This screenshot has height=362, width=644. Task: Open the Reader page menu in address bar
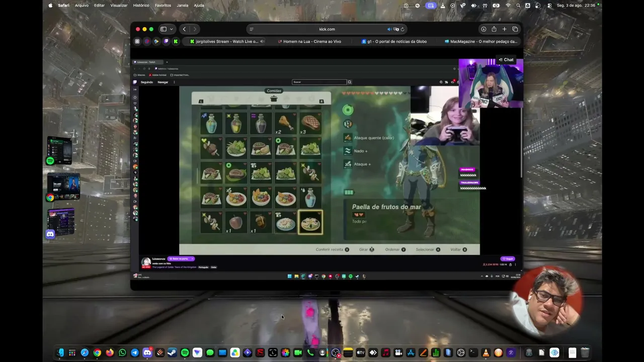coord(252,29)
